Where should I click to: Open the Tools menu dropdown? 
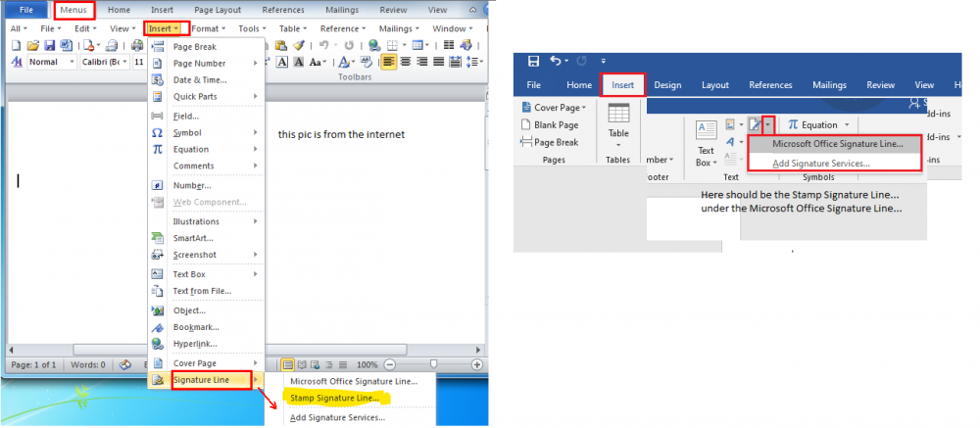click(x=252, y=28)
